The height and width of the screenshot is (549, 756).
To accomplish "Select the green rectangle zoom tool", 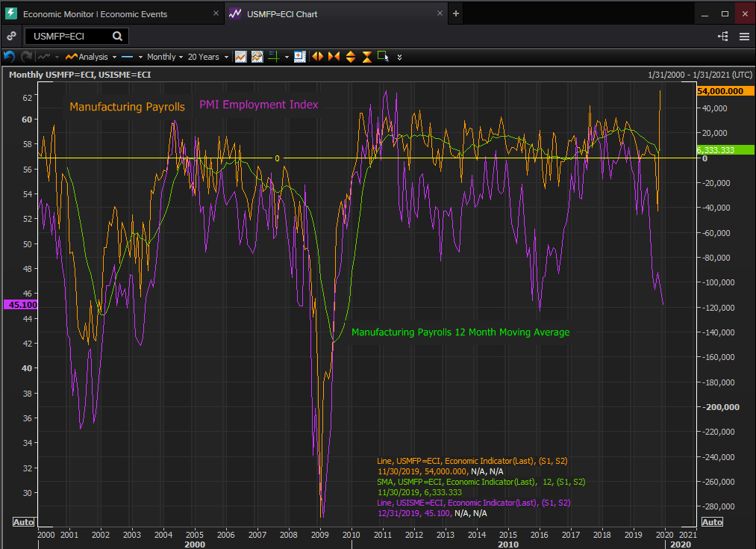I will point(383,56).
